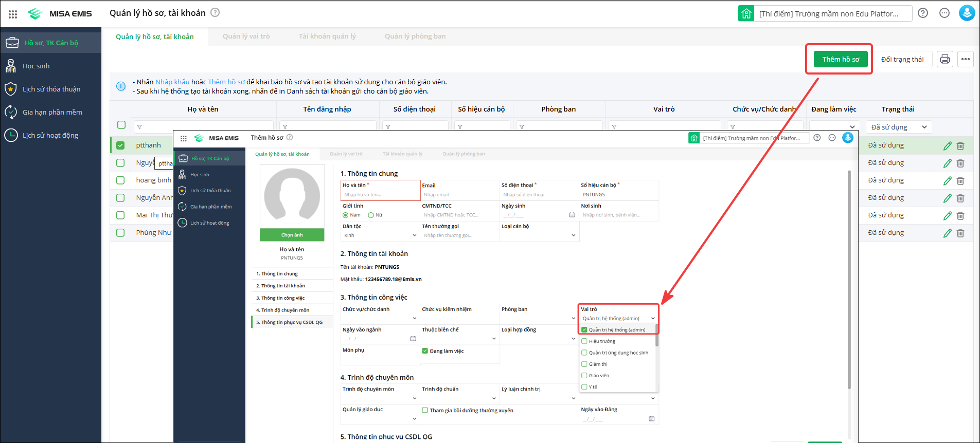Open the Đã sử dụng status filter dropdown

(899, 127)
